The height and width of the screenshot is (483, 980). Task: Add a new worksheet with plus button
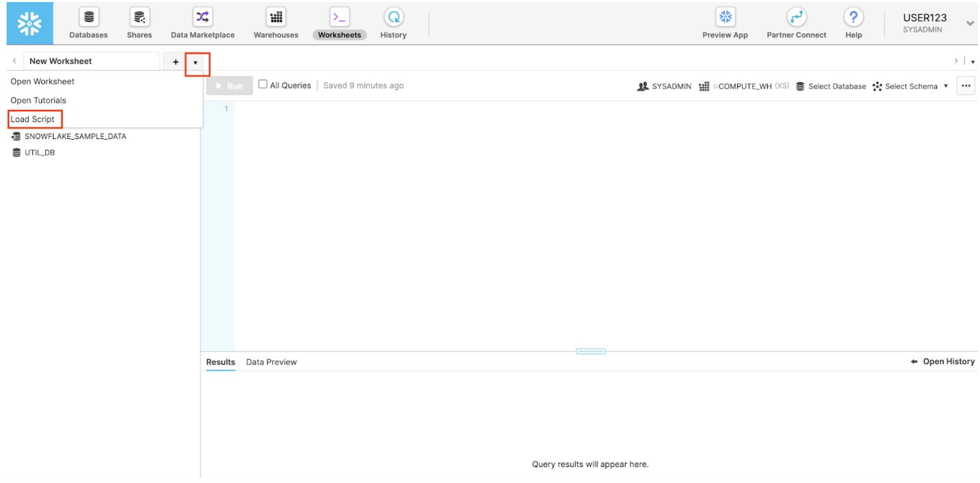click(x=175, y=62)
